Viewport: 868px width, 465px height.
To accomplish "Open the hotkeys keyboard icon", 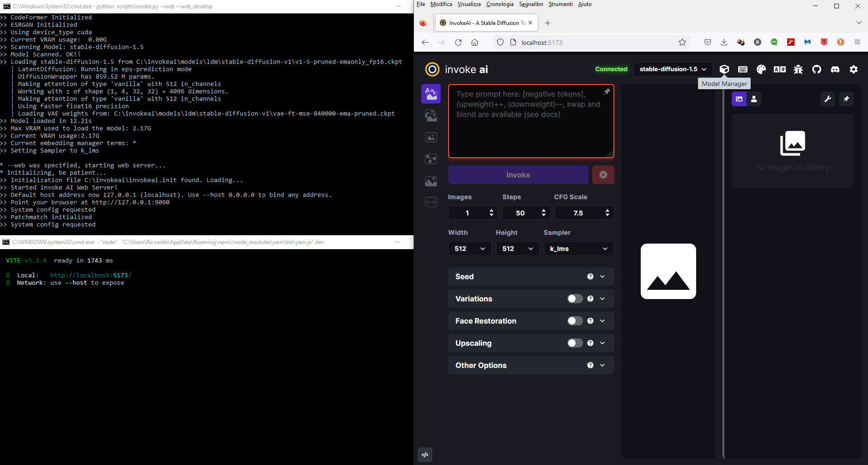I will point(743,69).
